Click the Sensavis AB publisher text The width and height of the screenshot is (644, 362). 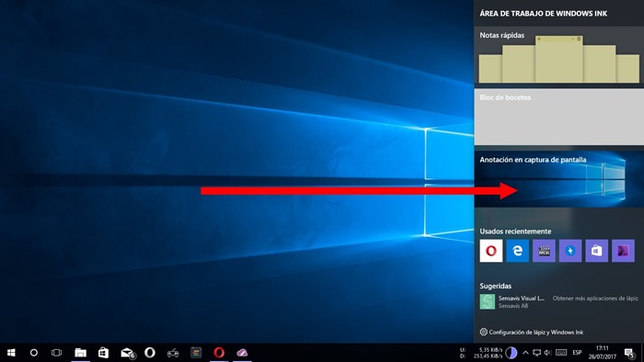(x=513, y=306)
